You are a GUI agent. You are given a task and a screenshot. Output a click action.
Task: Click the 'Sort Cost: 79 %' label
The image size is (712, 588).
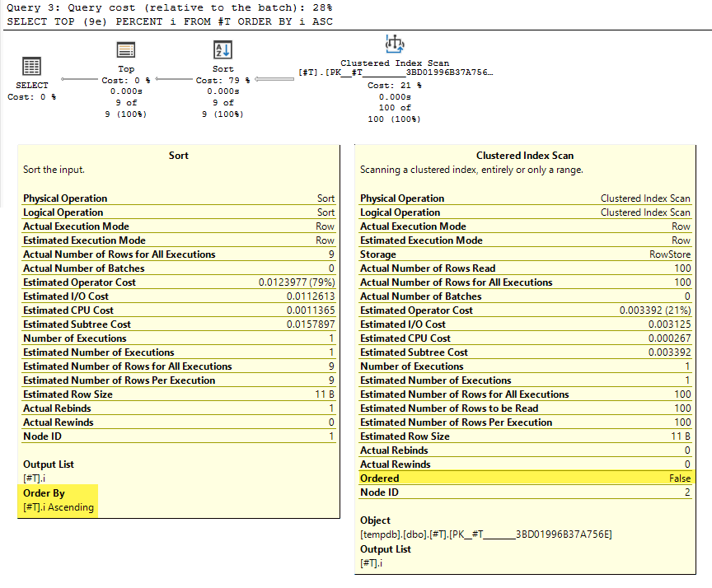coord(222,75)
